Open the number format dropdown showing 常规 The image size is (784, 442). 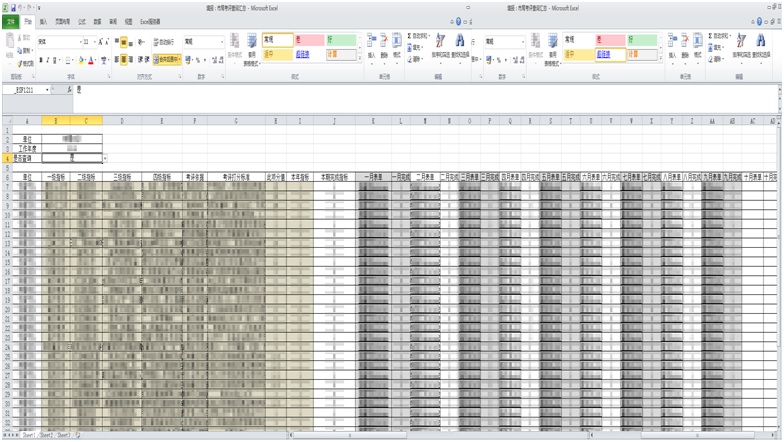tap(222, 42)
